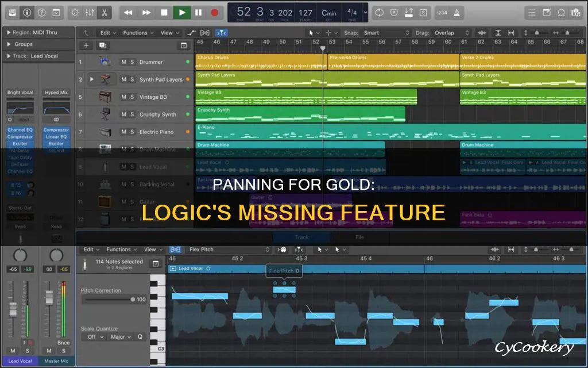The width and height of the screenshot is (588, 368).
Task: Click the Vintage B3 organ icon
Action: 105,97
